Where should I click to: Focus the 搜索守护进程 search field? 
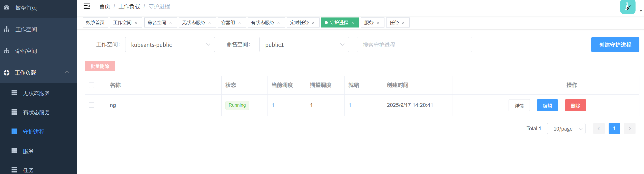coord(414,45)
